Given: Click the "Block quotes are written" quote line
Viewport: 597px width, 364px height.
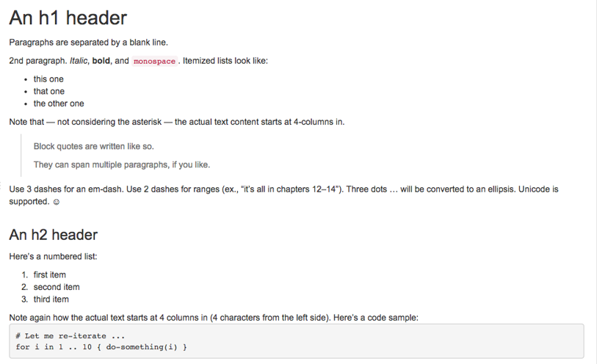Looking at the screenshot, I should point(93,146).
